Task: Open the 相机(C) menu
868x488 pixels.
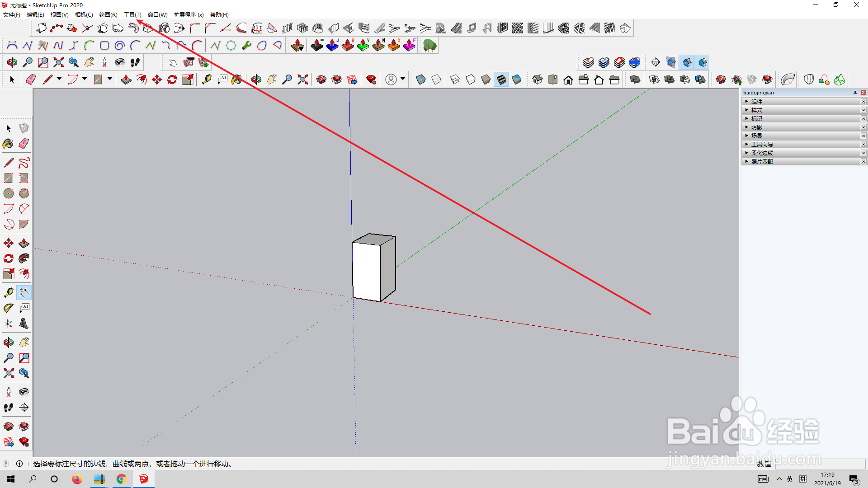Action: pyautogui.click(x=84, y=15)
